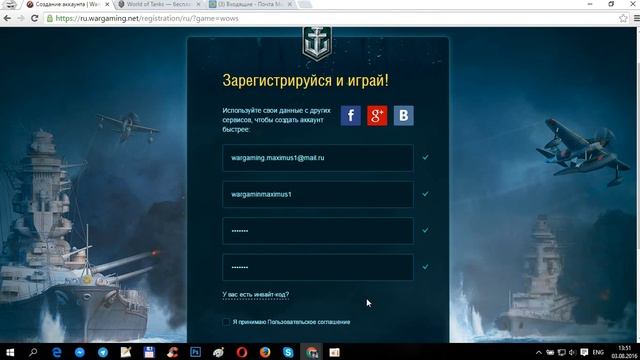Open Opera browser from the taskbar
640x360 pixels.
242,352
